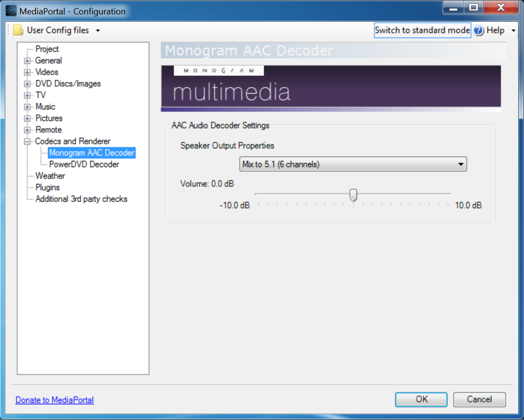Follow the Donate to MediaPortal link
Image resolution: width=524 pixels, height=420 pixels.
(x=54, y=400)
